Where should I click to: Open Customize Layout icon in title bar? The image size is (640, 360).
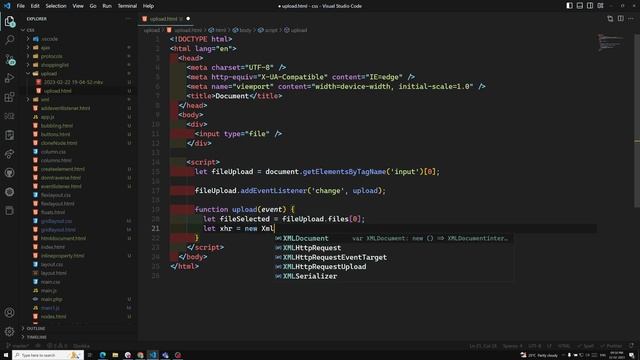pyautogui.click(x=600, y=6)
